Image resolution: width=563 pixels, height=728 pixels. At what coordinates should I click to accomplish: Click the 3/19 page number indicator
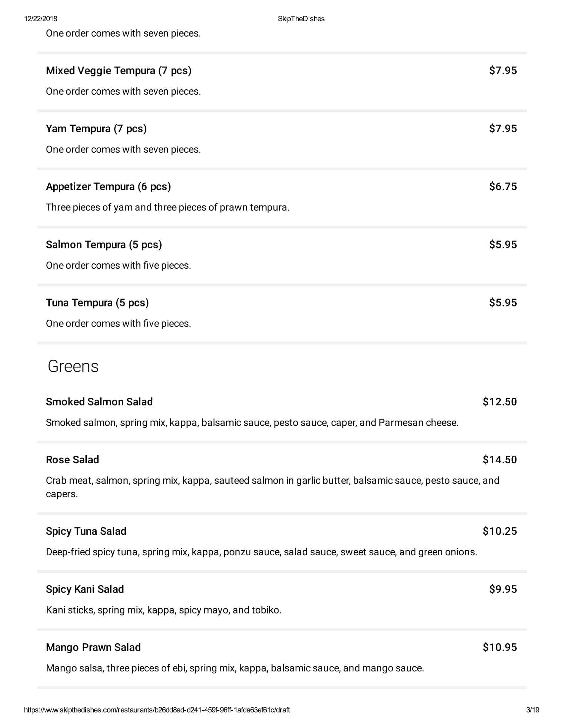[x=532, y=710]
